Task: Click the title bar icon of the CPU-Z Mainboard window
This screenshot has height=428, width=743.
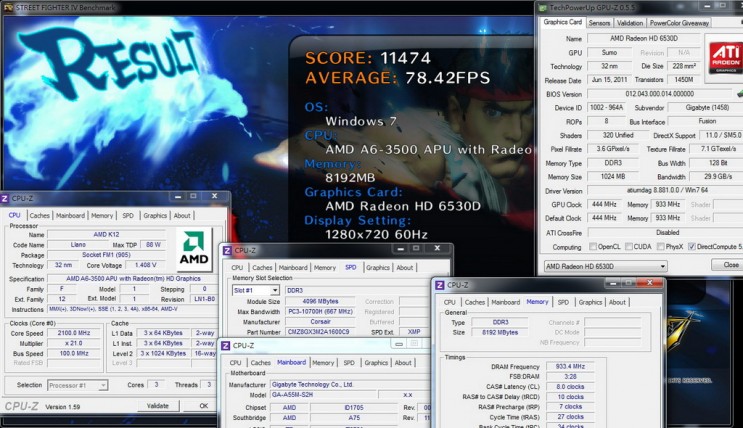Action: [227, 347]
